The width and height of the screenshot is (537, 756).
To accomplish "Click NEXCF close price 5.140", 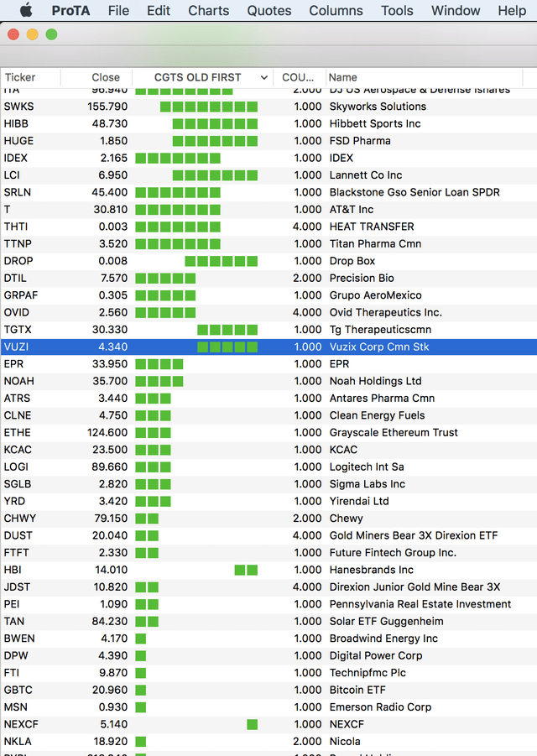I will pos(114,725).
